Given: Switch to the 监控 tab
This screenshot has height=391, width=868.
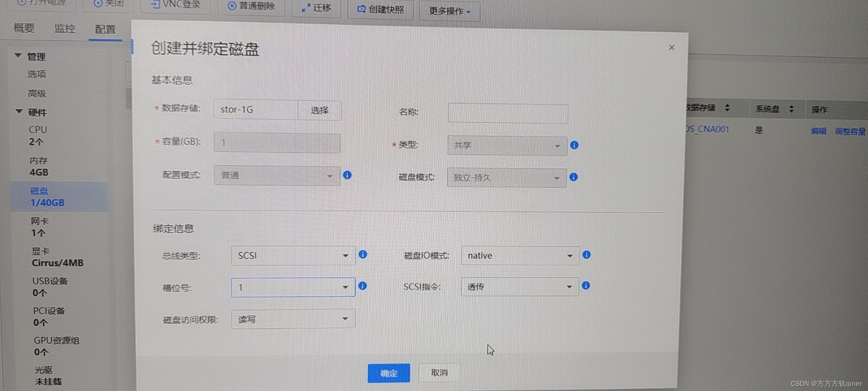Looking at the screenshot, I should point(65,28).
